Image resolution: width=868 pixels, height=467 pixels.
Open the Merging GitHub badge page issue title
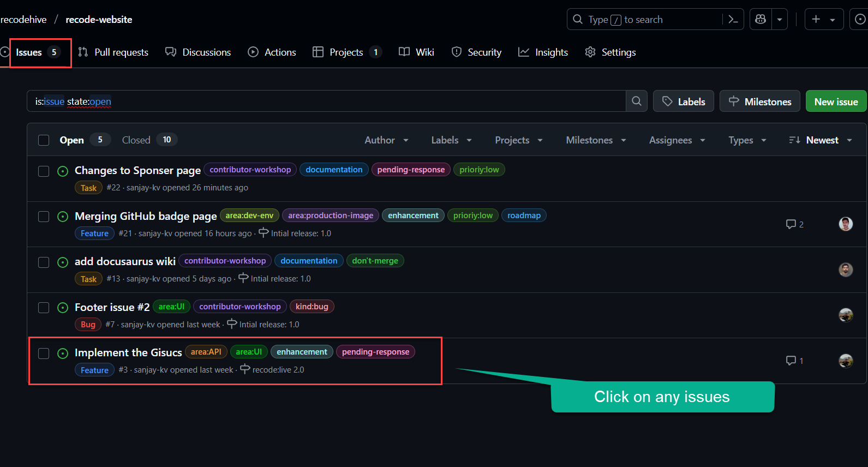(146, 217)
